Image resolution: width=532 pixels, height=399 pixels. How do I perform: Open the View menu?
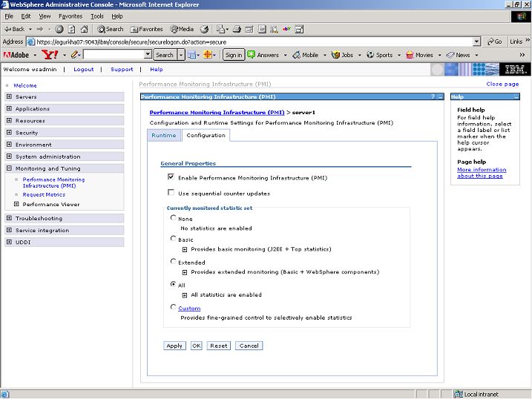click(x=45, y=16)
